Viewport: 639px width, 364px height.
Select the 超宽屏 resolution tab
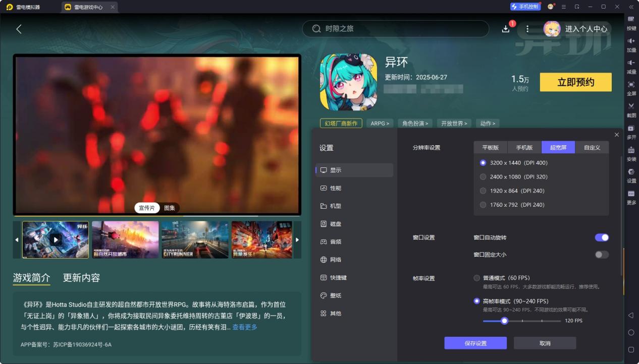(x=558, y=147)
